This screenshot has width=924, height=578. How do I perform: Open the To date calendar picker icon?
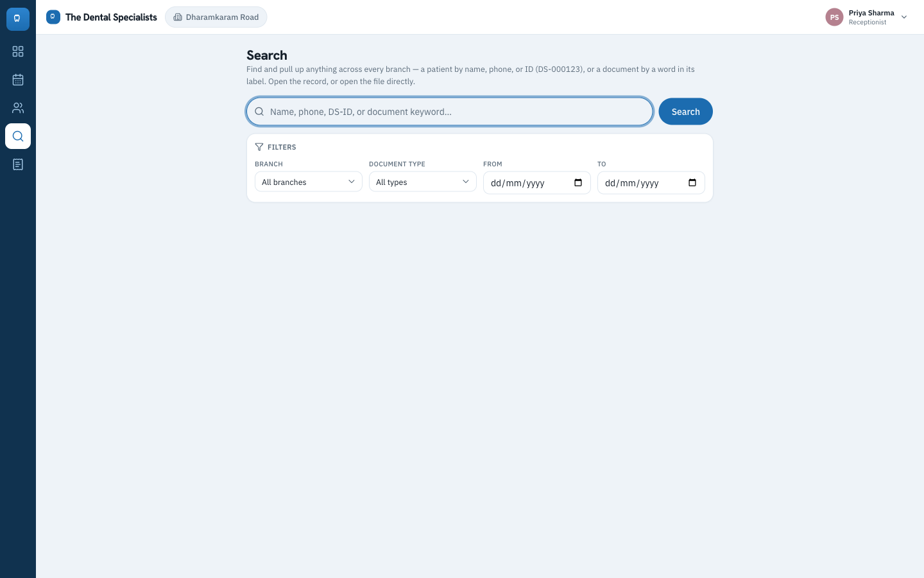(692, 182)
